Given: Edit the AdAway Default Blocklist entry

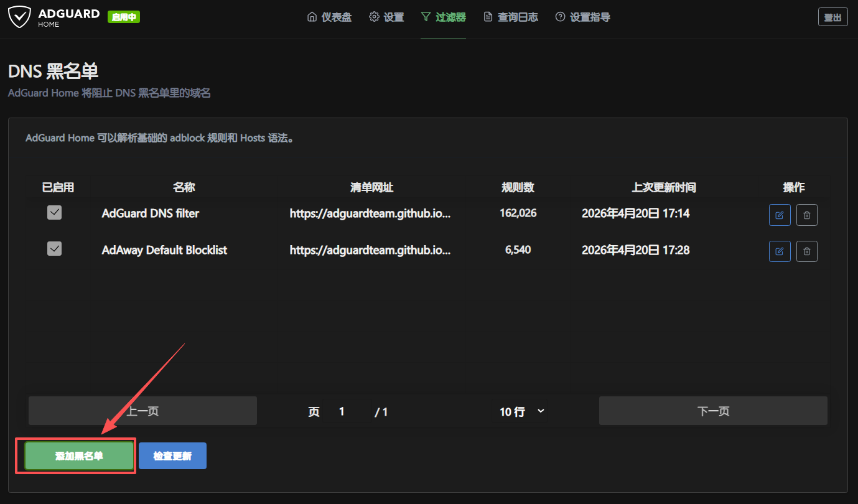Looking at the screenshot, I should pyautogui.click(x=780, y=251).
